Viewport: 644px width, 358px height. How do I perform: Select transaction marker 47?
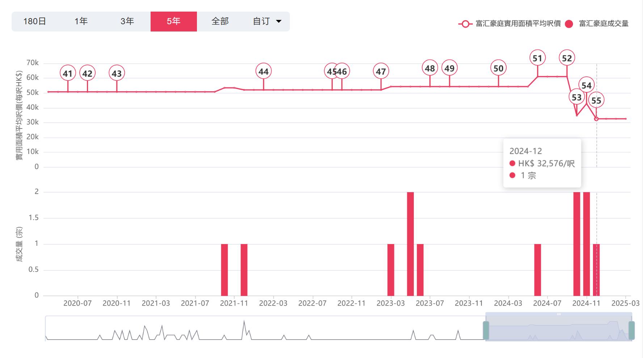click(381, 71)
